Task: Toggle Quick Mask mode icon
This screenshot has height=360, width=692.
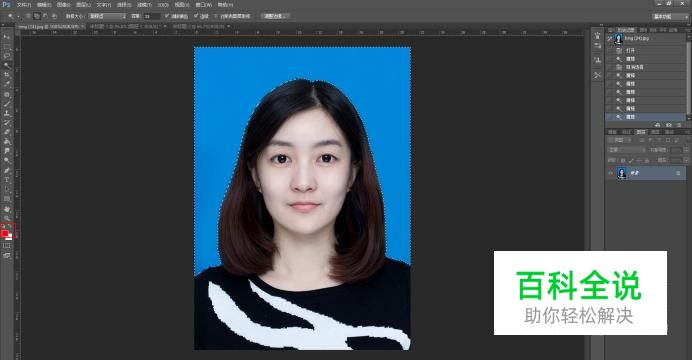Action: point(7,246)
